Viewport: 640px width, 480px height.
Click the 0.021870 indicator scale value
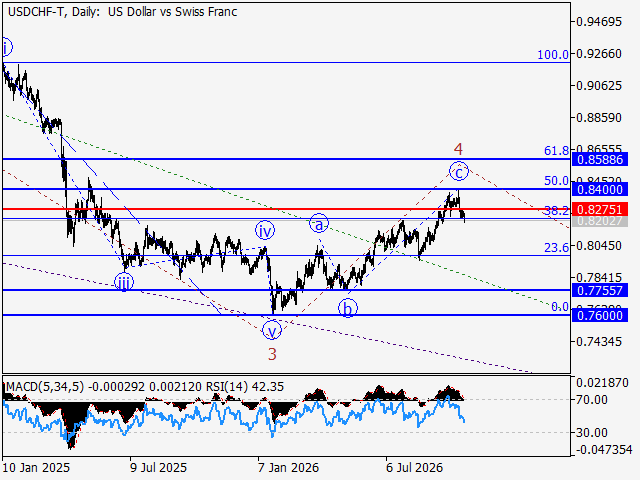click(x=602, y=383)
